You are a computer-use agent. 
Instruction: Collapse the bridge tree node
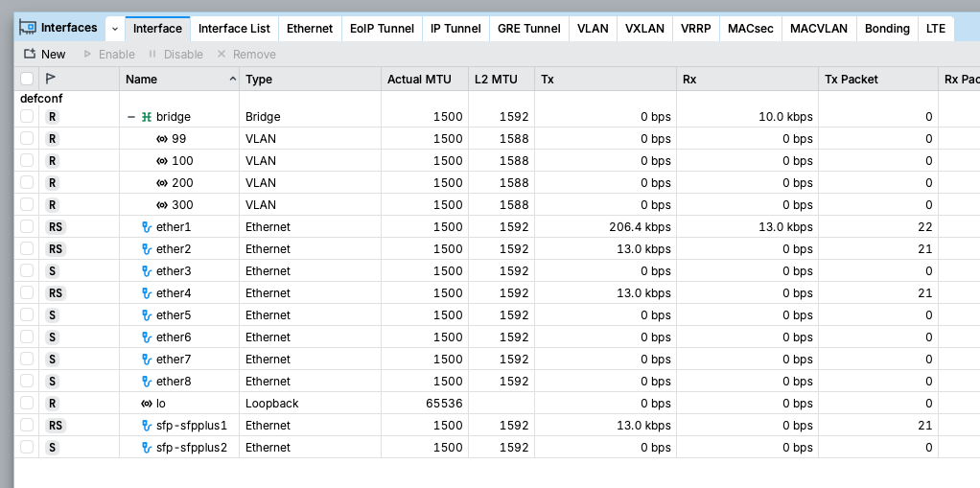tap(131, 117)
